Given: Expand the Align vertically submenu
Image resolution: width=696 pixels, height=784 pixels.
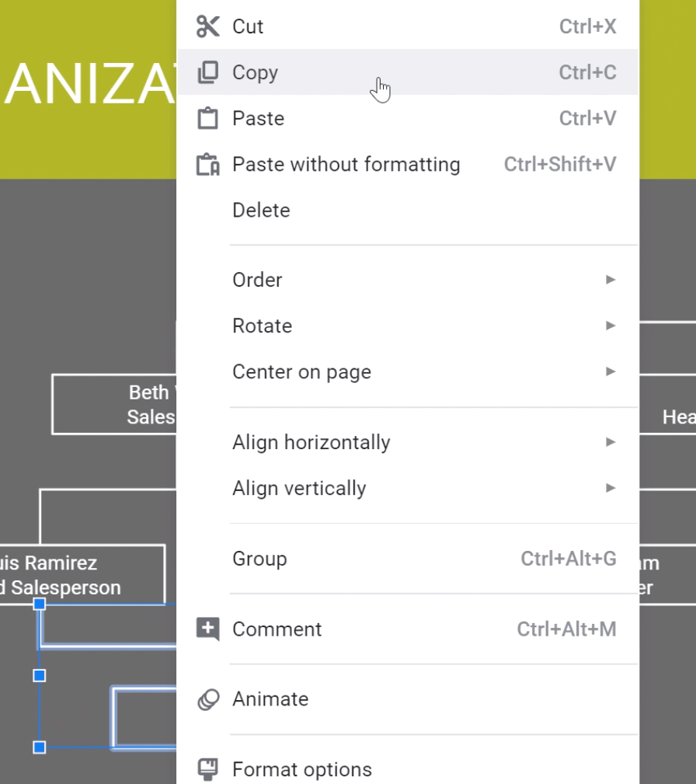Looking at the screenshot, I should [610, 488].
